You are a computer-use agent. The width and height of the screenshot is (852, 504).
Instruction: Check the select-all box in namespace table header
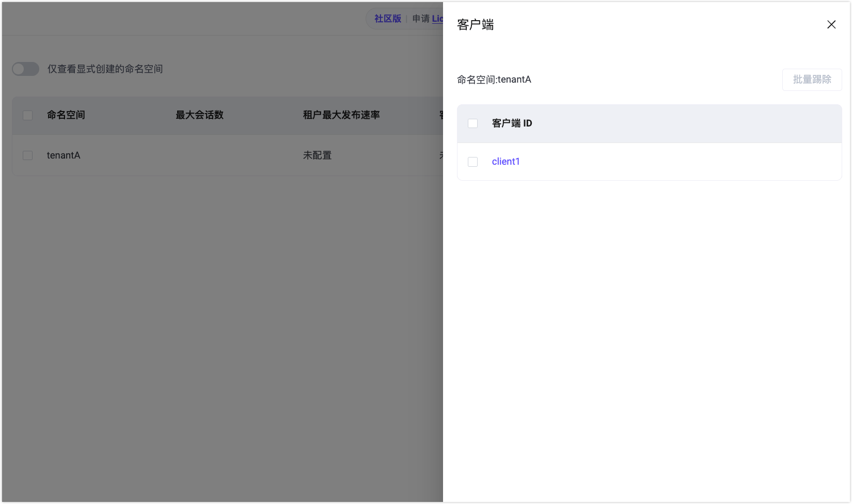click(27, 115)
